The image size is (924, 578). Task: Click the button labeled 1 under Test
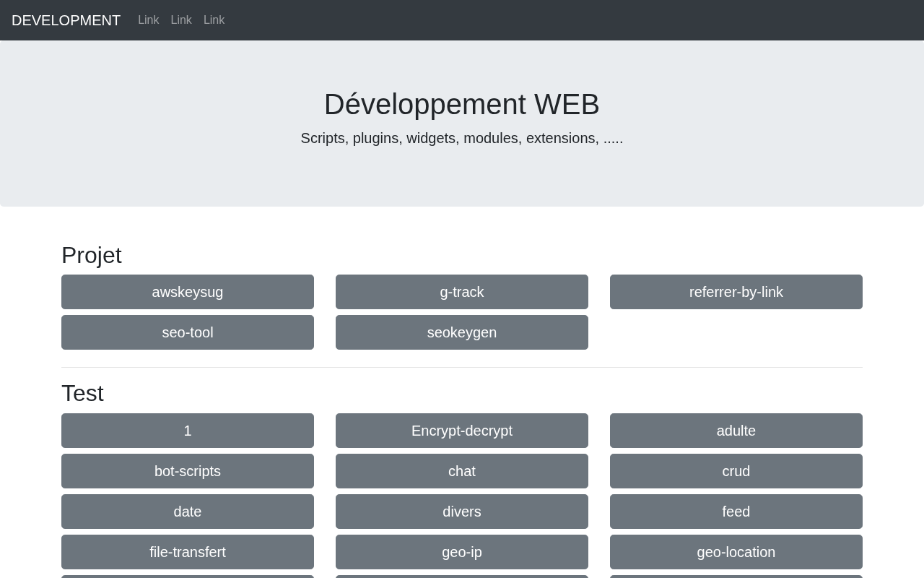[188, 431]
